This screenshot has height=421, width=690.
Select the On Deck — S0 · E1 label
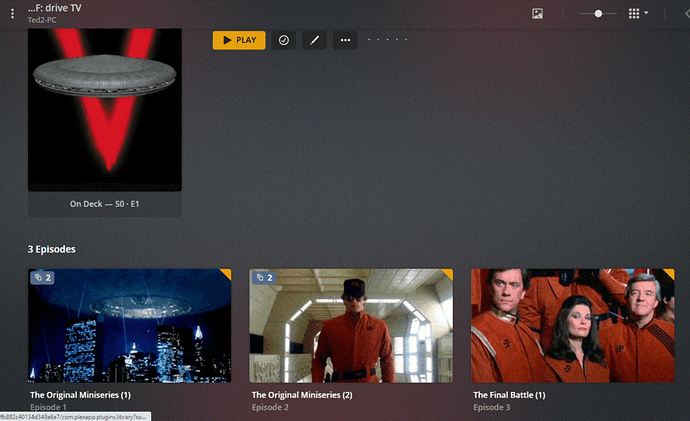(x=104, y=204)
